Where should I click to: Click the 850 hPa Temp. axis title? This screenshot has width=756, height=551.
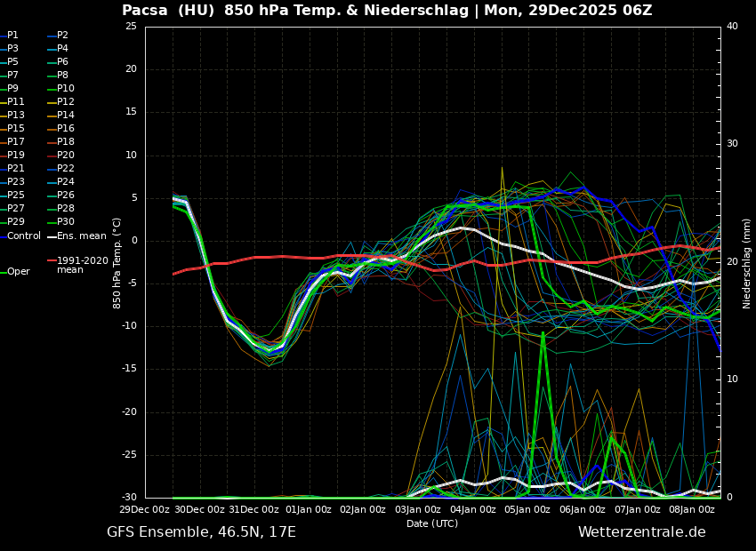point(117,263)
